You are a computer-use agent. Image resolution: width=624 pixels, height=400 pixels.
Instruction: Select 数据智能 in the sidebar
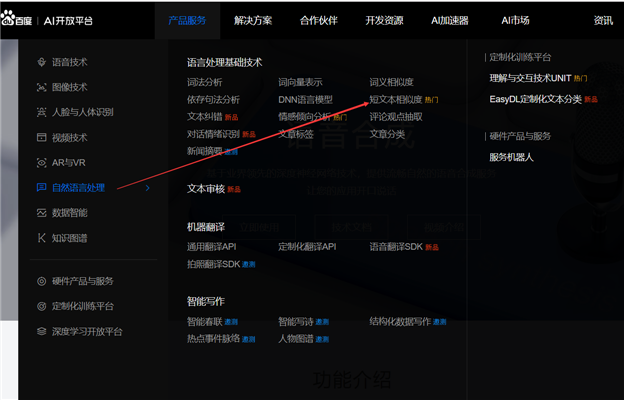tap(70, 213)
